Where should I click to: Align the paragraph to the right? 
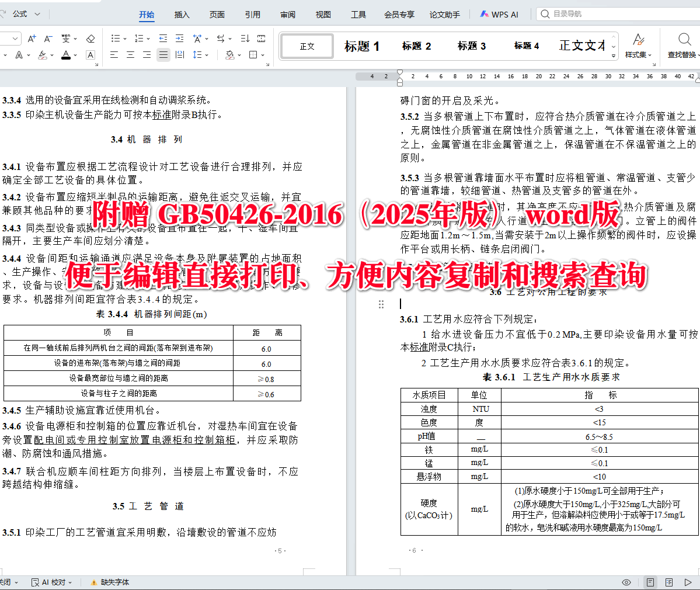(x=147, y=55)
